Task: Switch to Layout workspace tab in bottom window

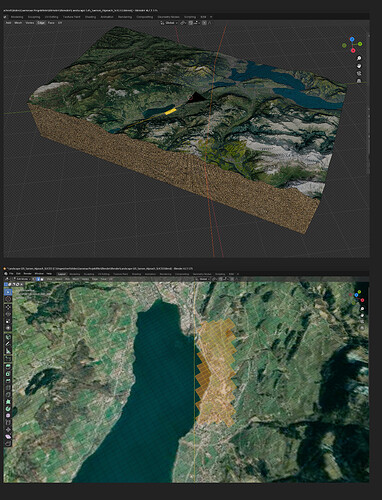Action: (x=62, y=274)
